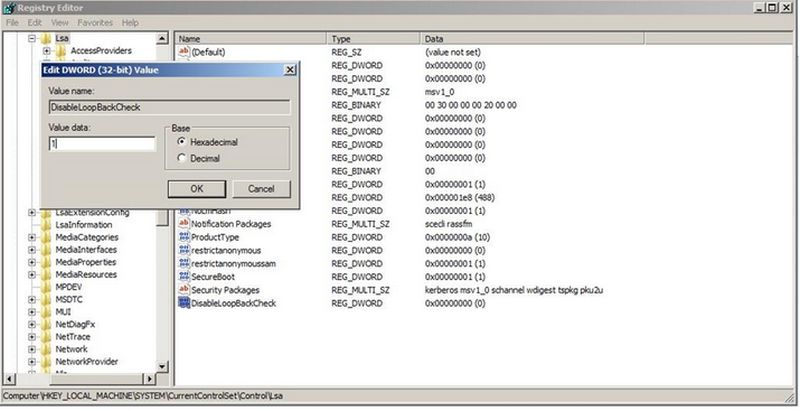
Task: Click the MPDEV folder icon
Action: click(x=46, y=287)
